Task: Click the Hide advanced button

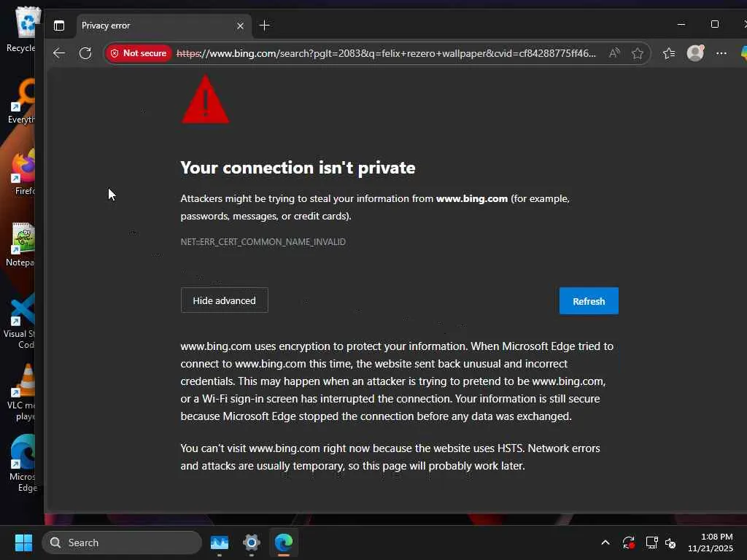Action: click(225, 300)
